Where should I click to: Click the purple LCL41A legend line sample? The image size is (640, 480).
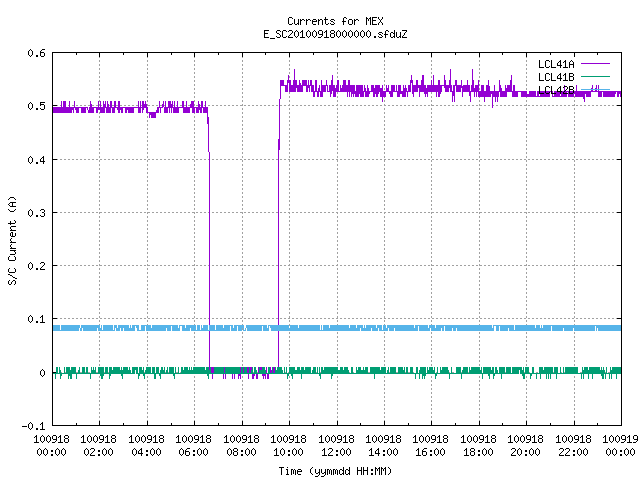(595, 64)
